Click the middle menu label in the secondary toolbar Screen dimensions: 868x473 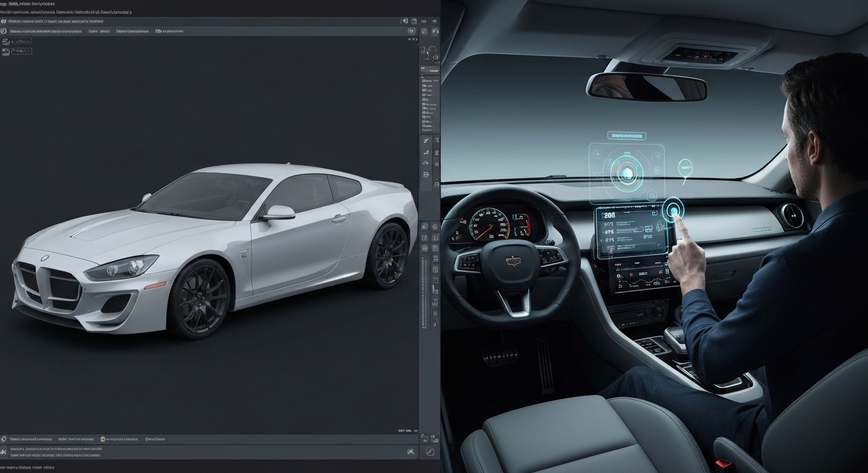pos(99,31)
